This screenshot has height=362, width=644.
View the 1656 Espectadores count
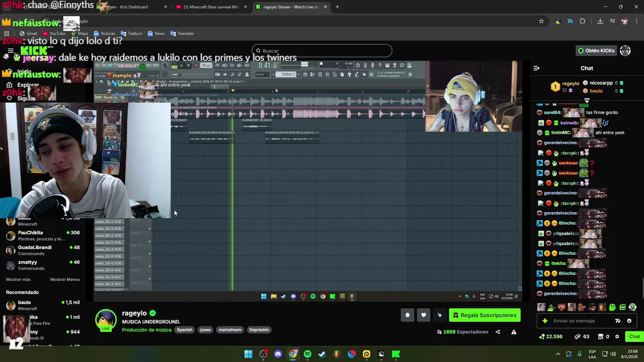click(462, 332)
